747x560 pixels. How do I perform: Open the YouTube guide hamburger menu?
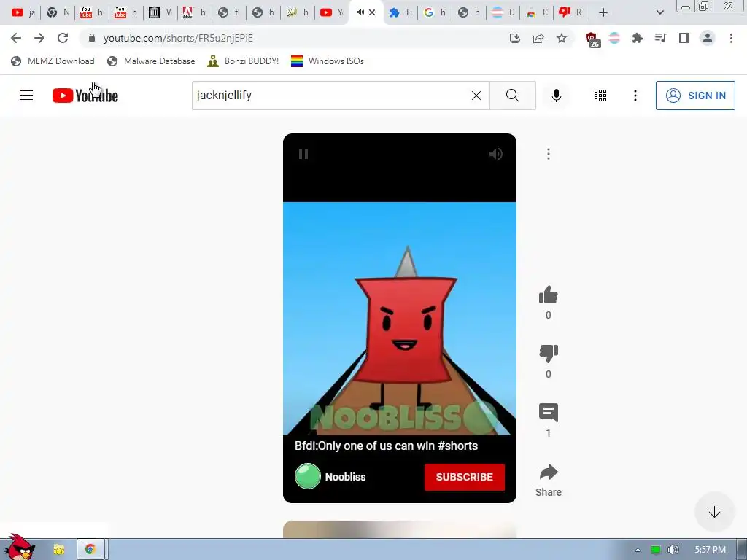coord(26,96)
